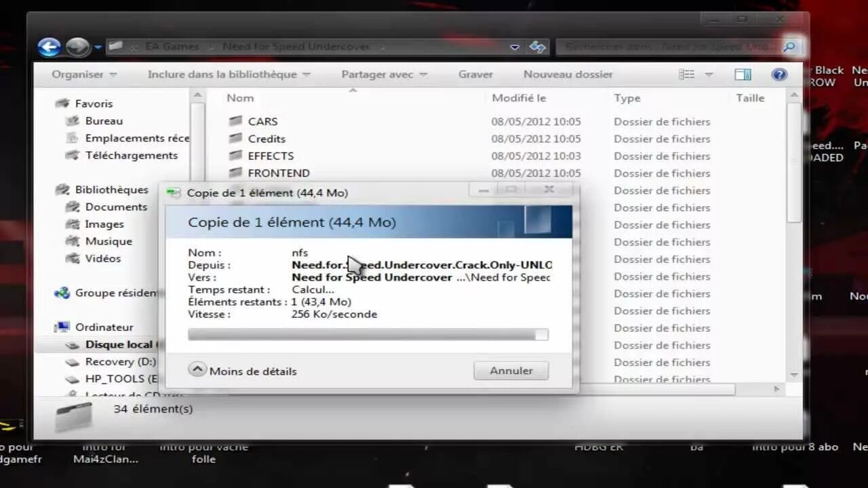Click the Musique library icon

[x=72, y=241]
